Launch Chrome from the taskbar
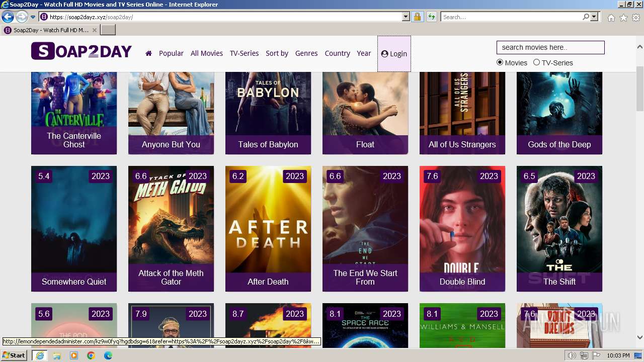This screenshot has width=644, height=362. click(91, 355)
